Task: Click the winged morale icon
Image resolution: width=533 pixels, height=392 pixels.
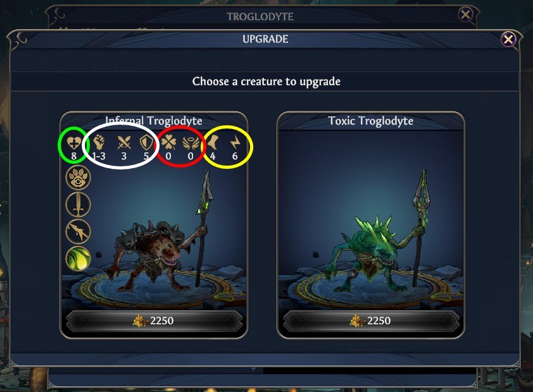Action: 191,143
